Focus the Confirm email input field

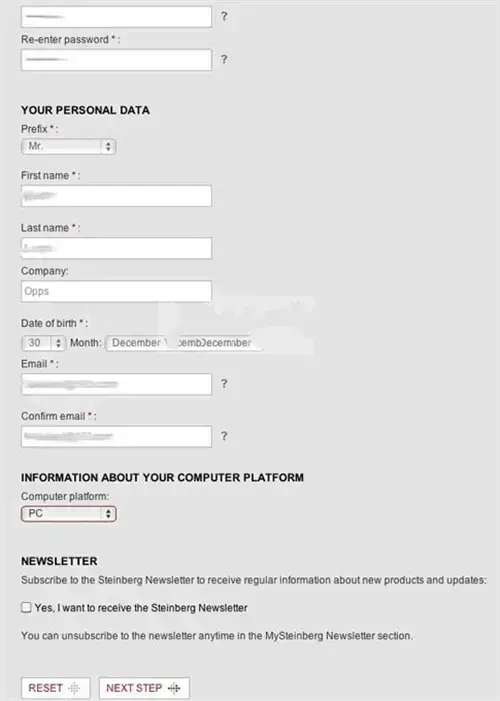(116, 436)
